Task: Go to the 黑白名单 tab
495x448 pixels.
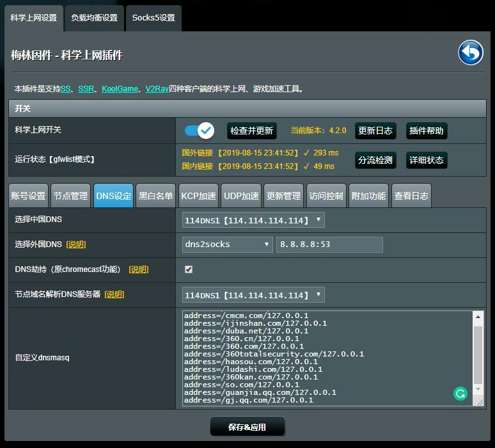Action: tap(156, 196)
